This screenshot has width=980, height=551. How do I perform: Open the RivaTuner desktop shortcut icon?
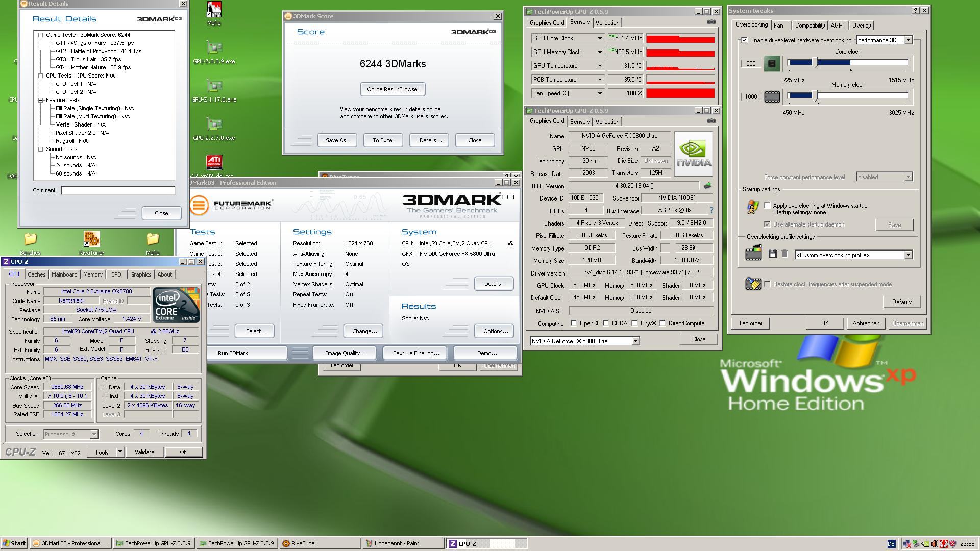tap(91, 239)
